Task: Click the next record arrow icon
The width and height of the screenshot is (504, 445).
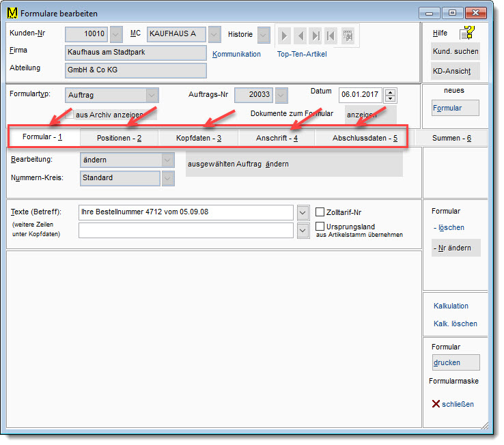Action: coord(285,35)
